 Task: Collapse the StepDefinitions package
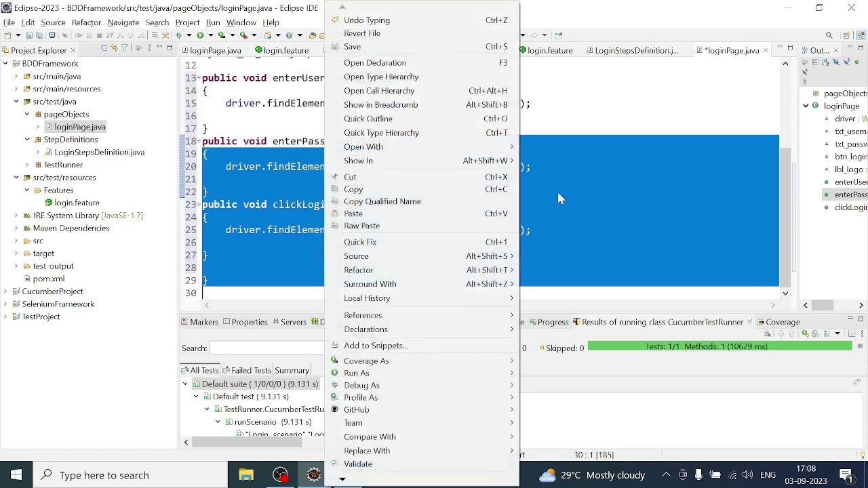pyautogui.click(x=27, y=140)
